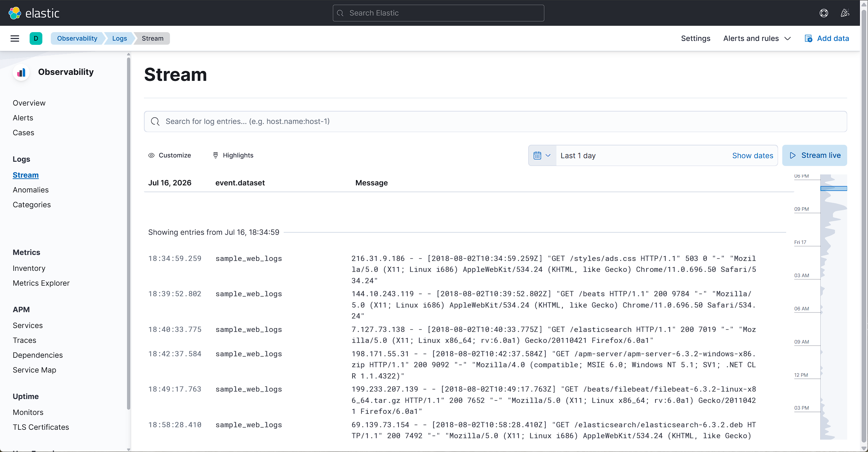Focus the log entries search box
Screen dimensions: 868x452
(495, 121)
